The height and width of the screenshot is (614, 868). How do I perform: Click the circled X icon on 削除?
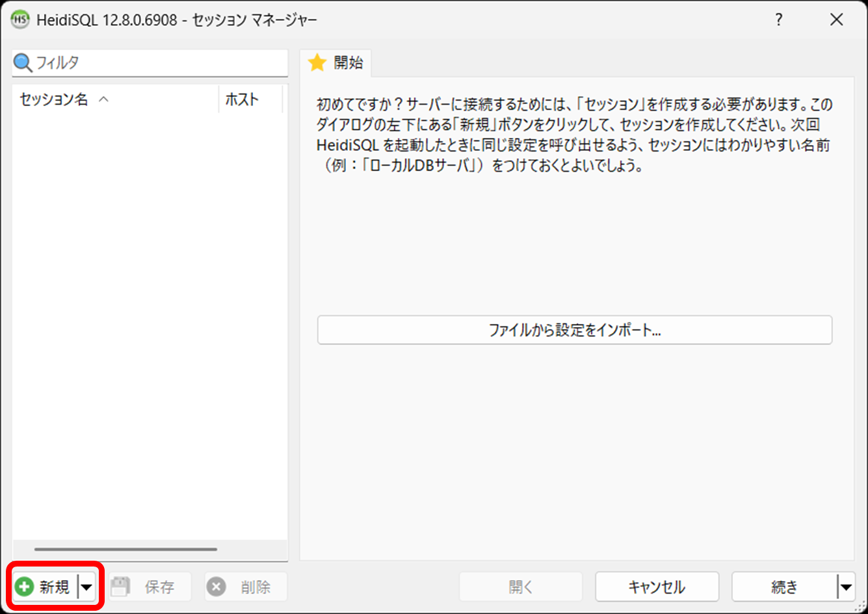pyautogui.click(x=217, y=586)
